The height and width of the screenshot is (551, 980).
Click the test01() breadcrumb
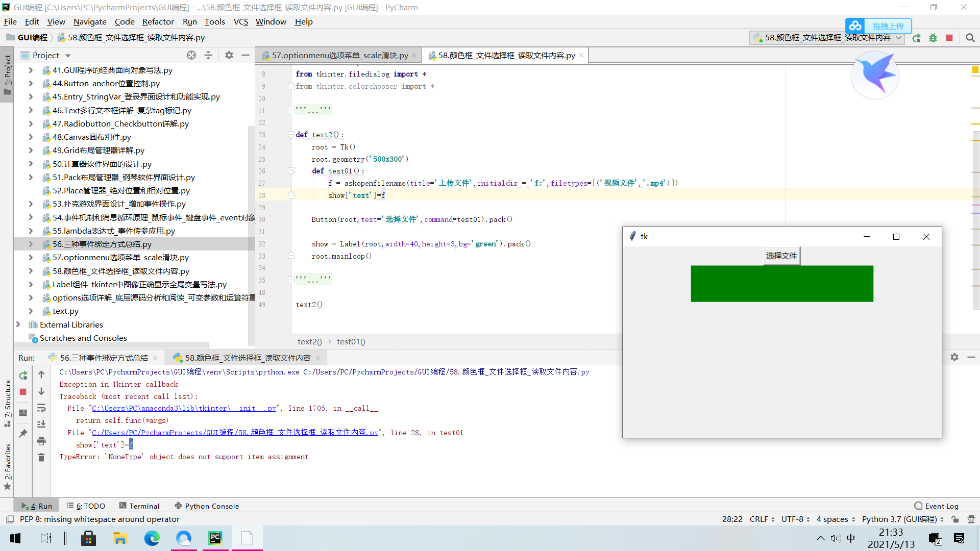pos(351,341)
